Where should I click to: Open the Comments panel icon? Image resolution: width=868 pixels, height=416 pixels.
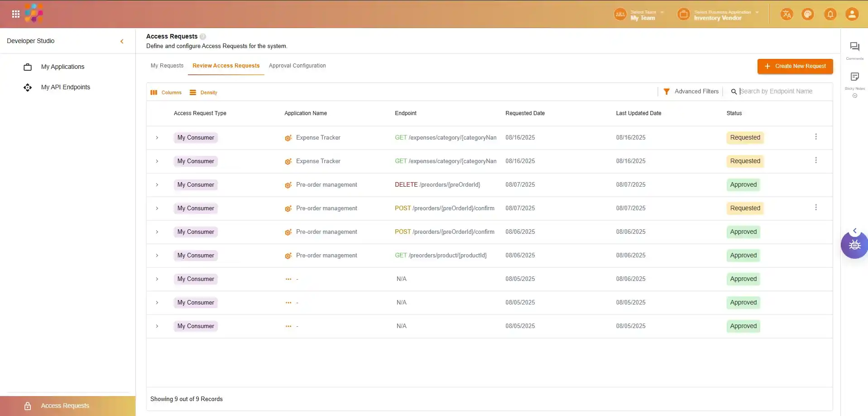tap(854, 47)
